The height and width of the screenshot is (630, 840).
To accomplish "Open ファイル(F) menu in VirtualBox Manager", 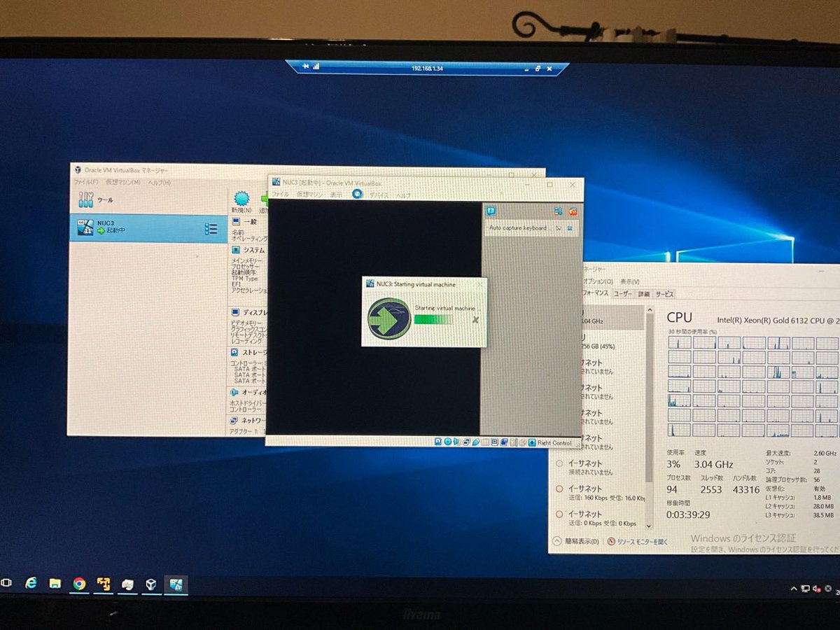I will coord(87,181).
